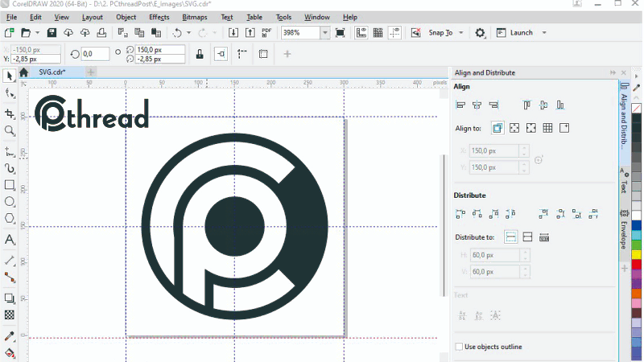Open the zoom level dropdown
The width and height of the screenshot is (644, 362).
point(325,33)
